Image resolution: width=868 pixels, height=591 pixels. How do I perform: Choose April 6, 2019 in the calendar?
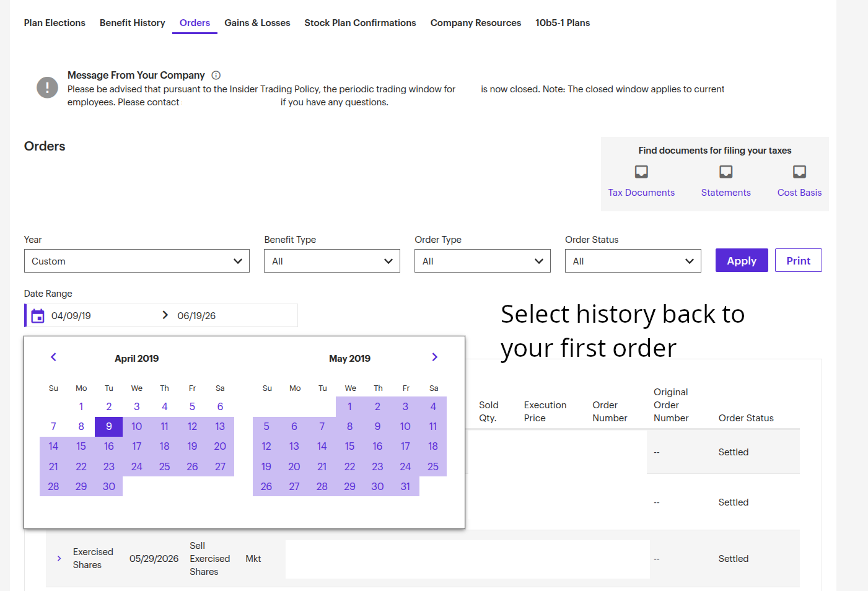pyautogui.click(x=220, y=406)
